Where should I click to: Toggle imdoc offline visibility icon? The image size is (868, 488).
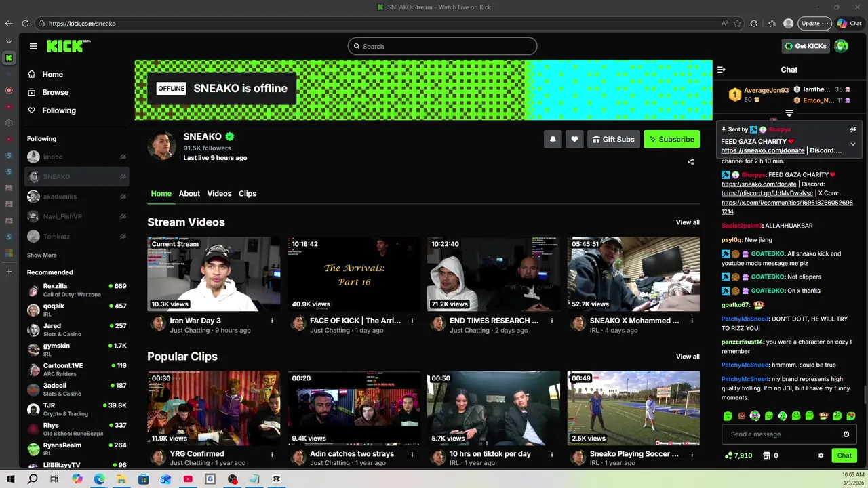tap(123, 157)
